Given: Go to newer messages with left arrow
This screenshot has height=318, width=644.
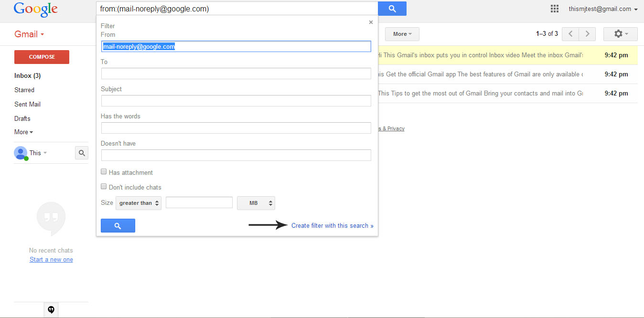Looking at the screenshot, I should click(570, 34).
